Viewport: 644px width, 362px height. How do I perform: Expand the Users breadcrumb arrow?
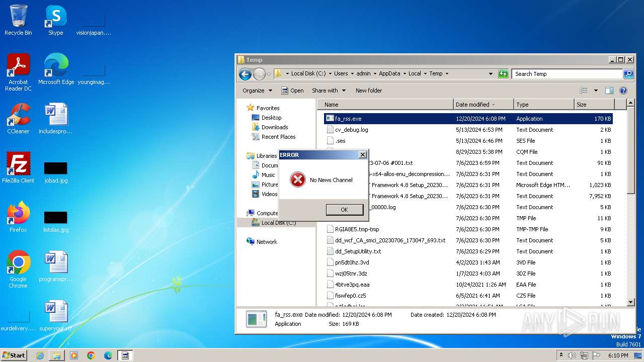click(x=352, y=74)
